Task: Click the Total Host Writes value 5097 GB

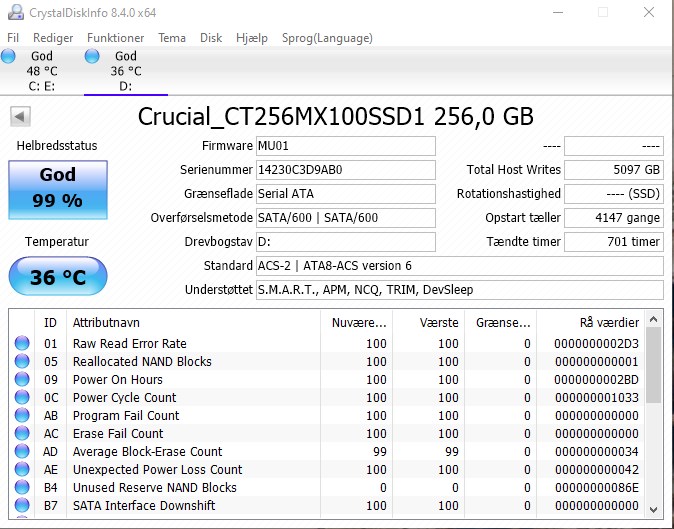Action: (x=614, y=170)
